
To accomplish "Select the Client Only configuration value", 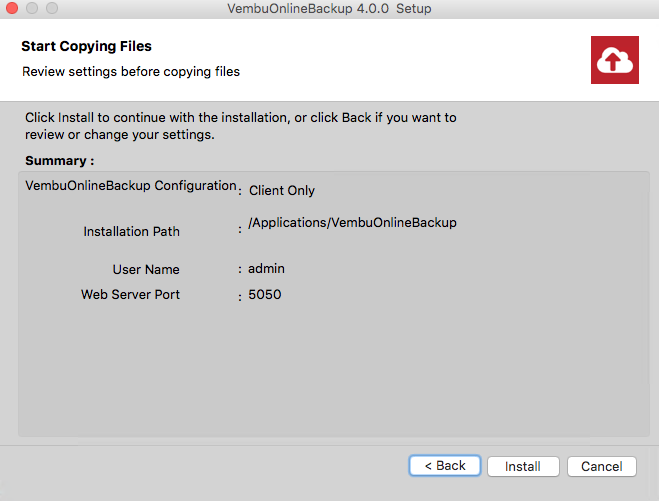I will [282, 190].
